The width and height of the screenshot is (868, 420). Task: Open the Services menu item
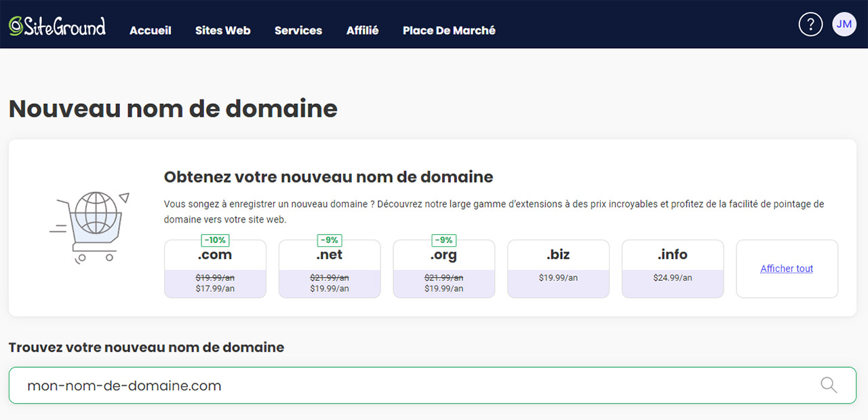coord(298,31)
